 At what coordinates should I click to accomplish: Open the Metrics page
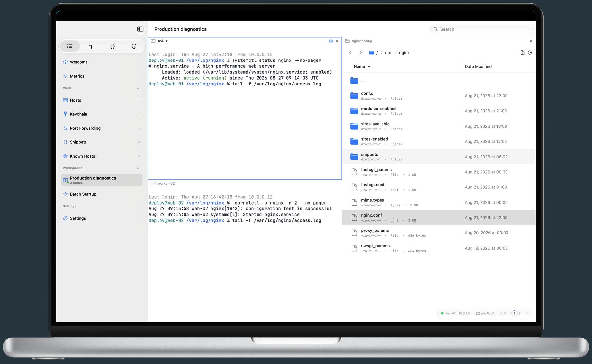[102, 76]
